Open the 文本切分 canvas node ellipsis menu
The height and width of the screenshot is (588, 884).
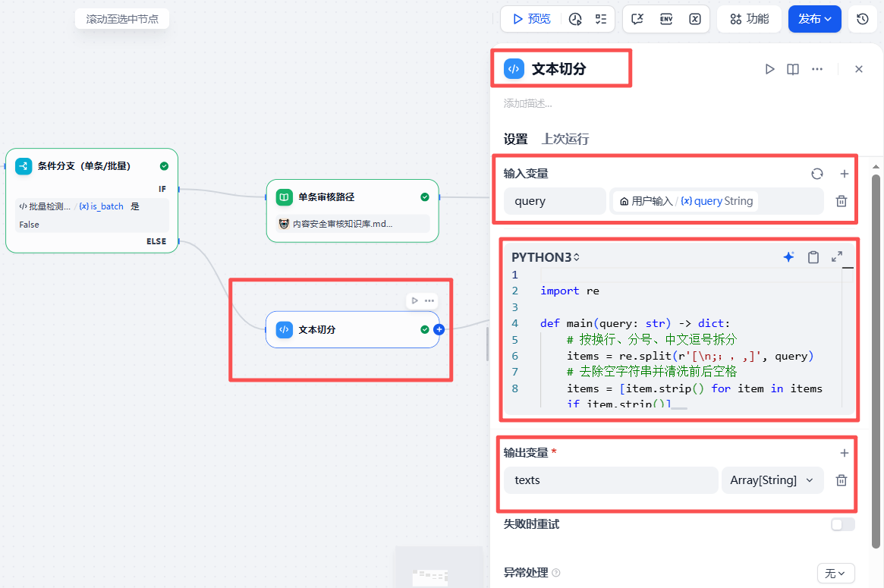429,300
